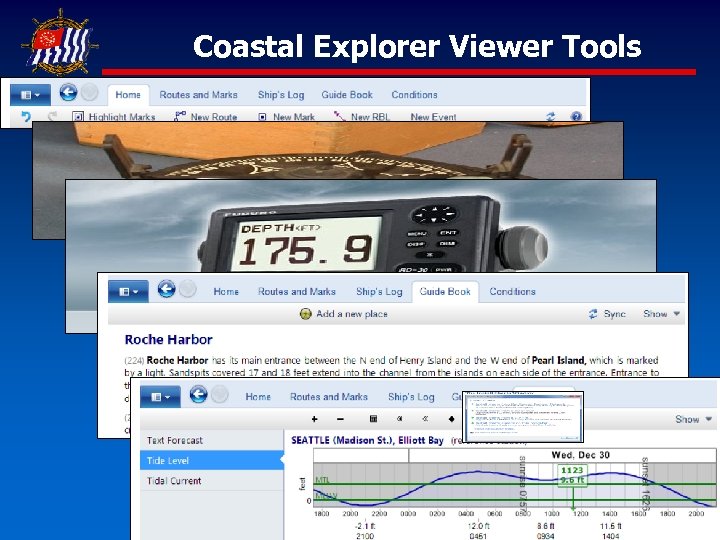Screen dimensions: 720x540
Task: Open application menu in Guide Book window
Action: (x=128, y=292)
